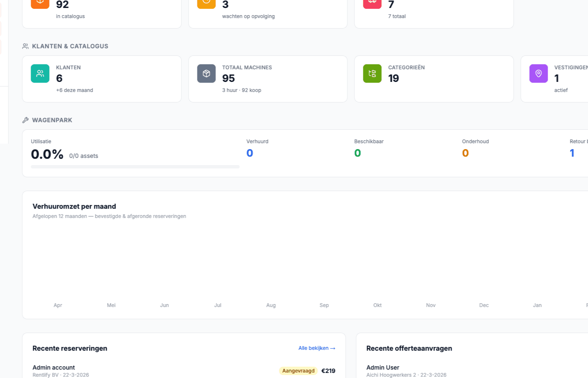This screenshot has height=378, width=588.
Task: Click the teal Klanten users icon
Action: tap(40, 73)
